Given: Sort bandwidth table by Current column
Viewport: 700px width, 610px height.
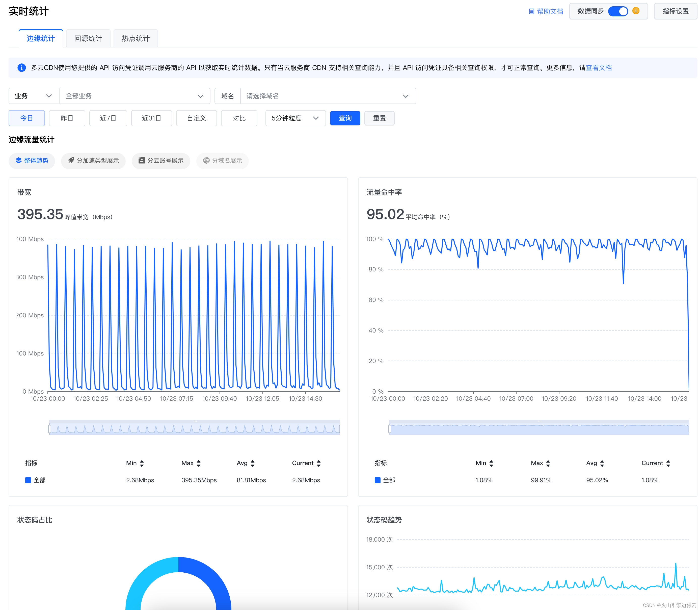Looking at the screenshot, I should tap(319, 463).
